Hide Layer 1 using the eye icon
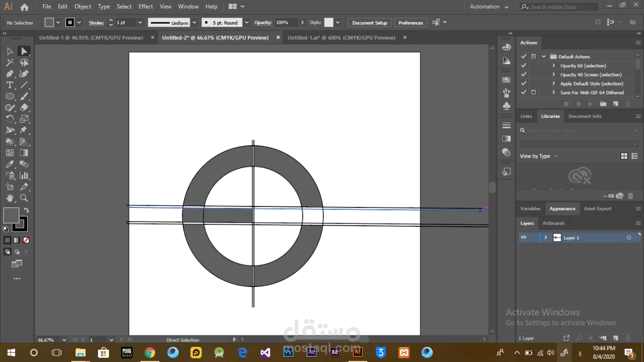 point(523,237)
